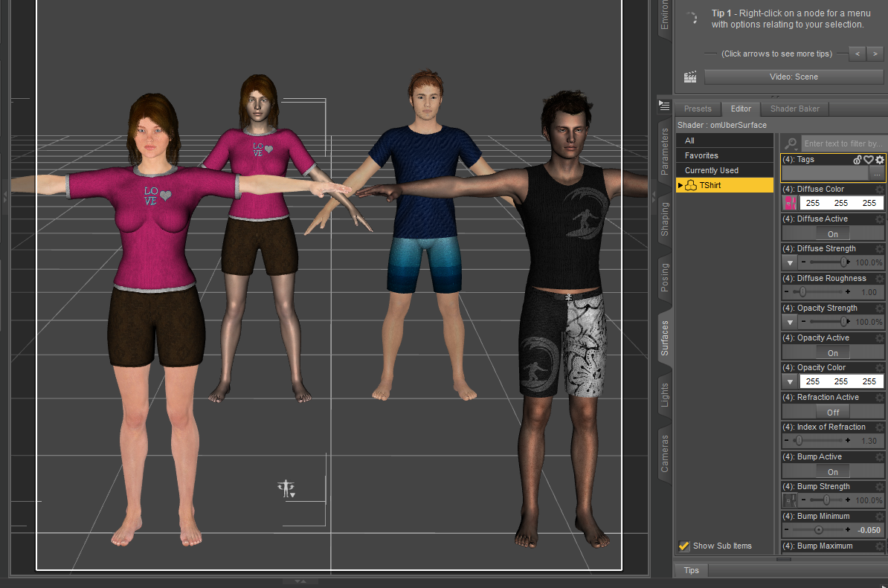This screenshot has height=588, width=888.
Task: Open the Opacity Color map dropdown arrow
Action: click(788, 381)
